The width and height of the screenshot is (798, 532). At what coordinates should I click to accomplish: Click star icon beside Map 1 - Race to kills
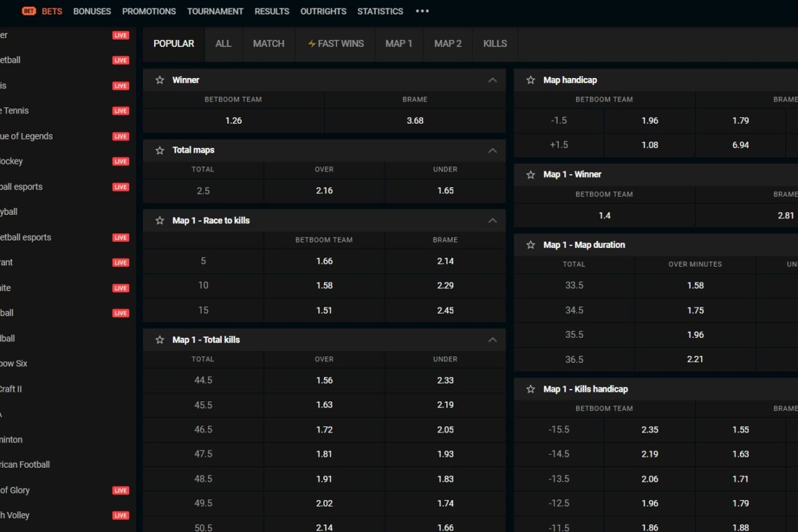(x=160, y=221)
